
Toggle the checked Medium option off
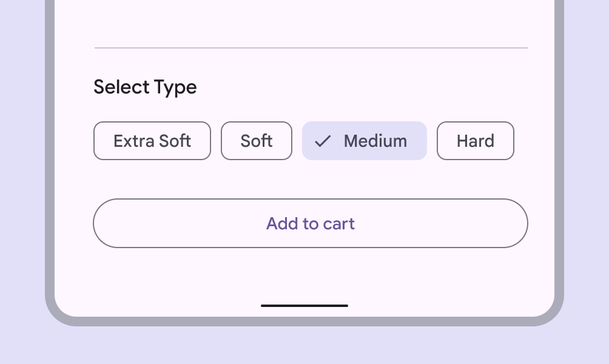click(x=365, y=141)
